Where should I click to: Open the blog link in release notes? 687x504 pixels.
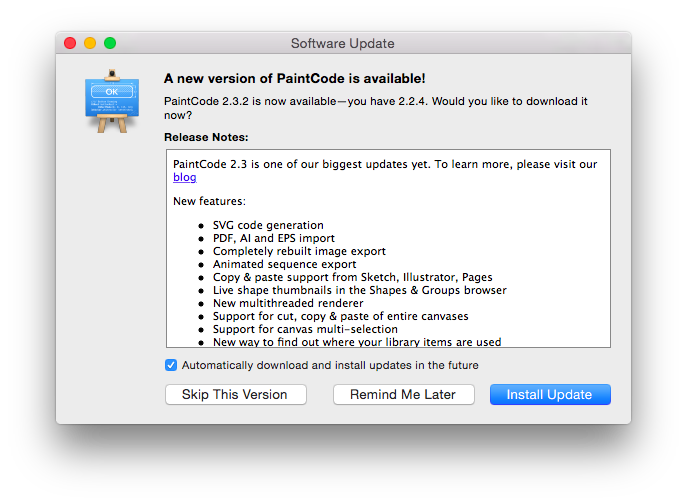[184, 177]
